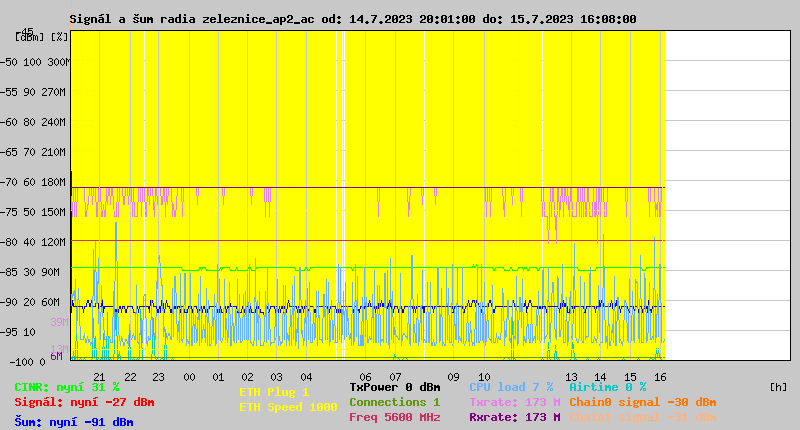The width and height of the screenshot is (800, 430).
Task: Click the Connections 1 legend label
Action: 394,402
